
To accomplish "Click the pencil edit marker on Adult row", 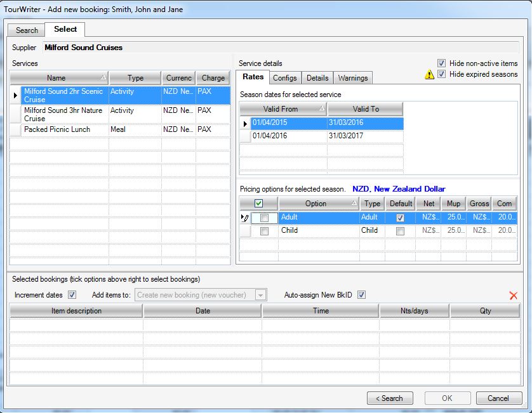I will click(245, 218).
